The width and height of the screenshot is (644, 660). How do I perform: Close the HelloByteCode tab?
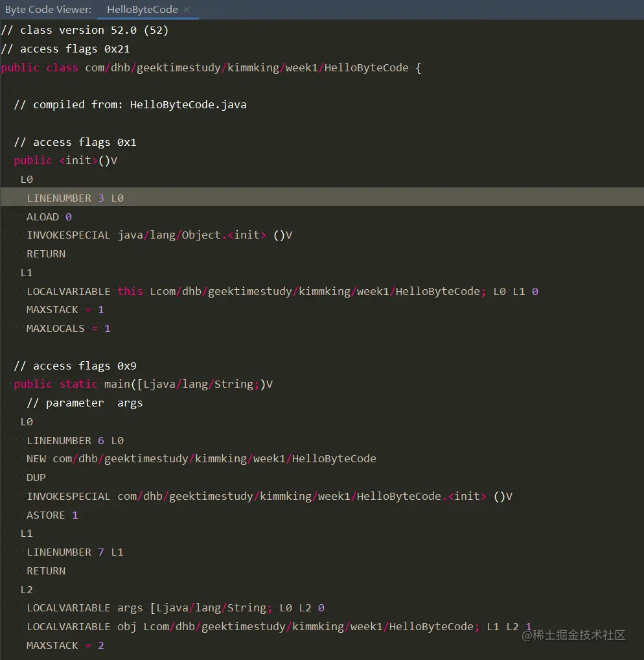[x=186, y=10]
